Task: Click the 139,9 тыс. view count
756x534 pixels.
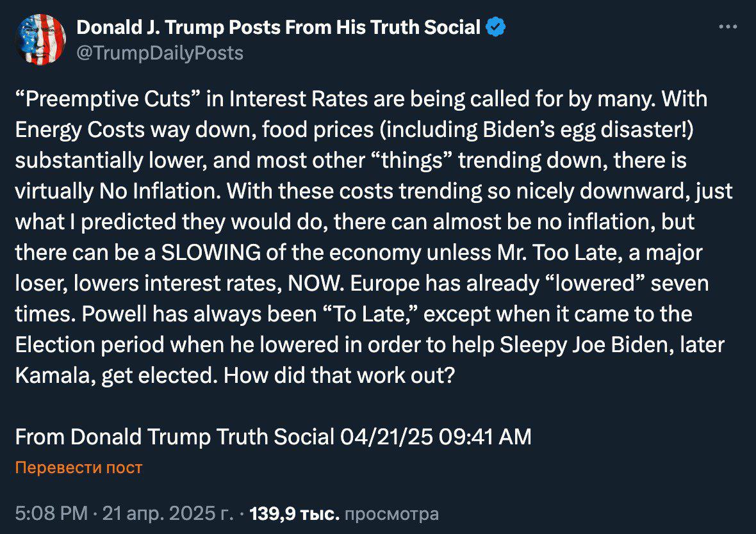Action: tap(295, 514)
